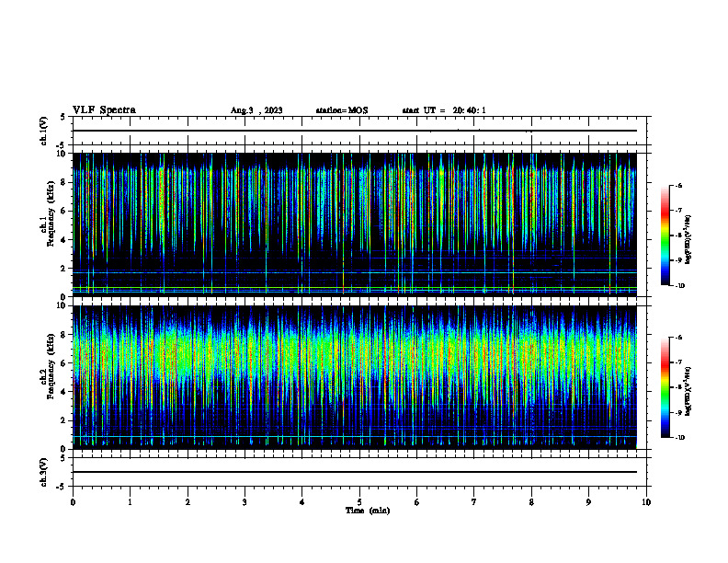Click the "-6" label on ch.1 colorbar
This screenshot has height=563, width=728.
[x=678, y=185]
